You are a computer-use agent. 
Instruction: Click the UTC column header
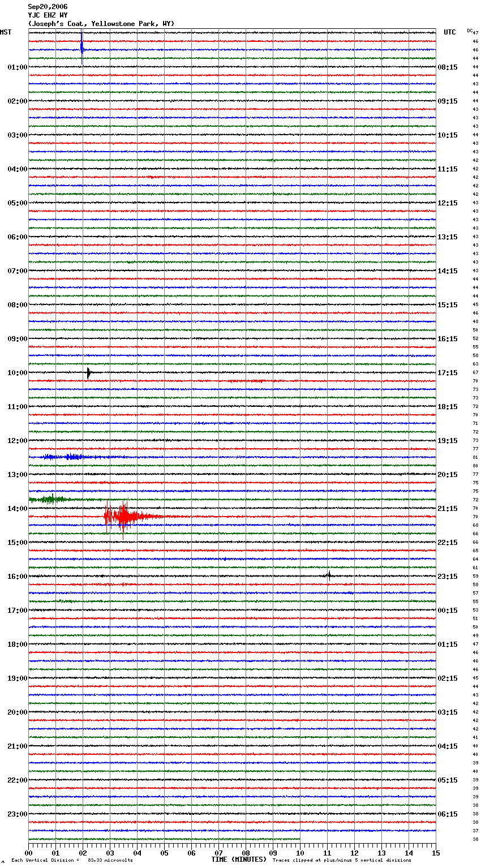(x=450, y=32)
